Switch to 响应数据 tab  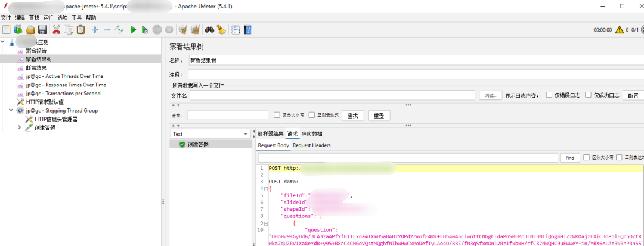(x=312, y=133)
